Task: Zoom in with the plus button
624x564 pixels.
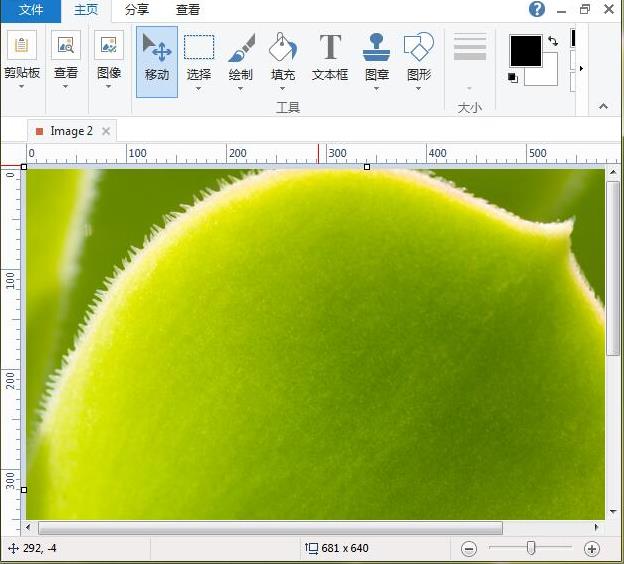Action: tap(592, 549)
